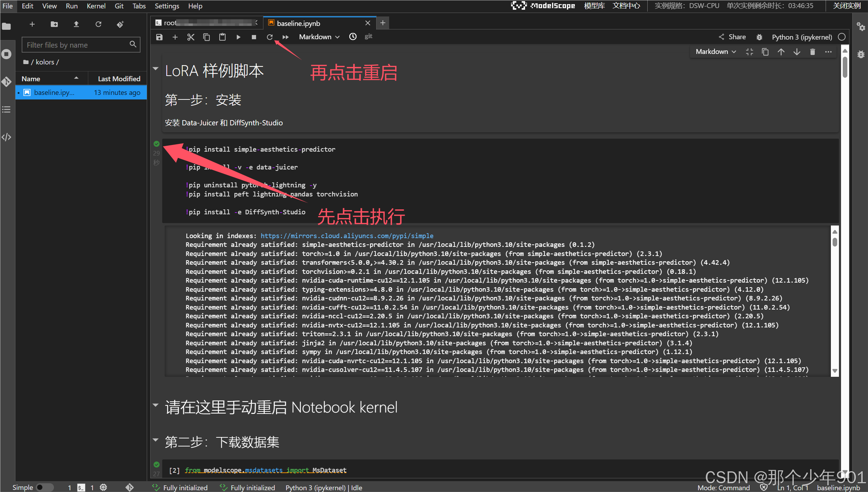Viewport: 868px width, 492px height.
Task: Select the Python 3 (ipykernel) kernel name
Action: click(x=802, y=37)
